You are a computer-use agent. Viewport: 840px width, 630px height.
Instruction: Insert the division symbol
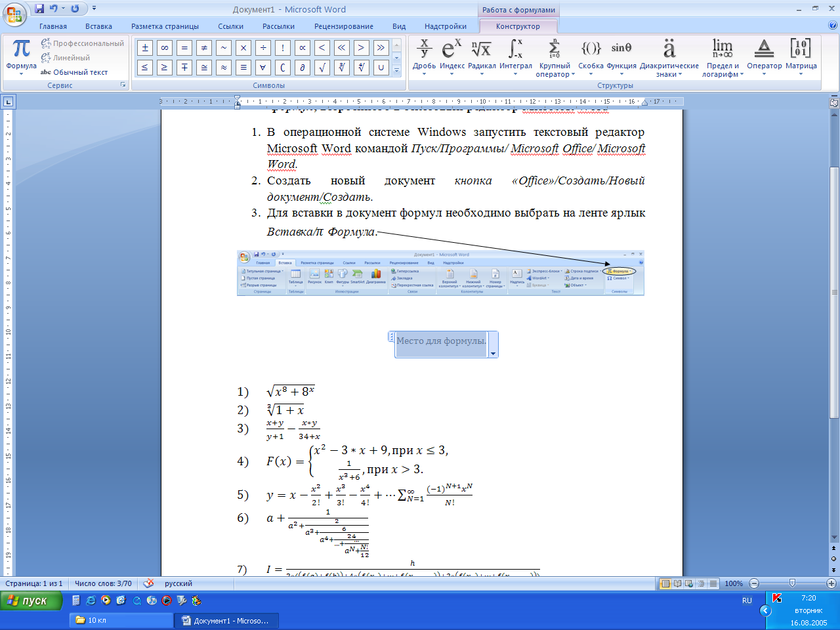pyautogui.click(x=263, y=48)
